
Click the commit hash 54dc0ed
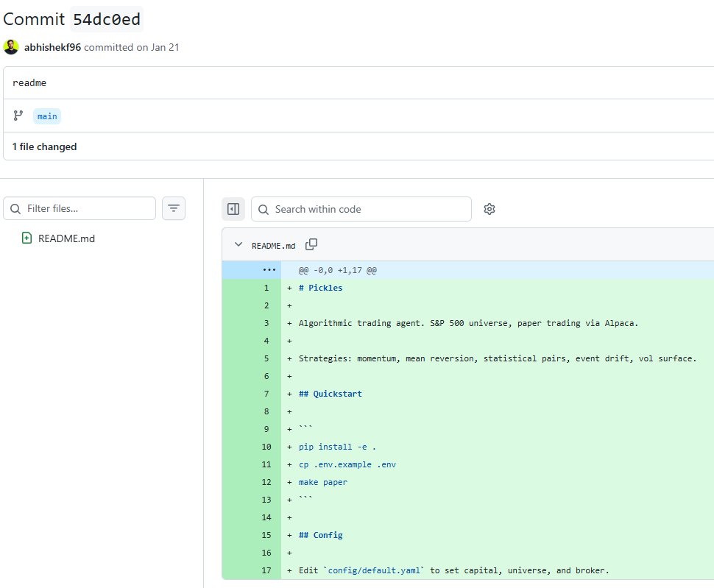click(x=107, y=19)
